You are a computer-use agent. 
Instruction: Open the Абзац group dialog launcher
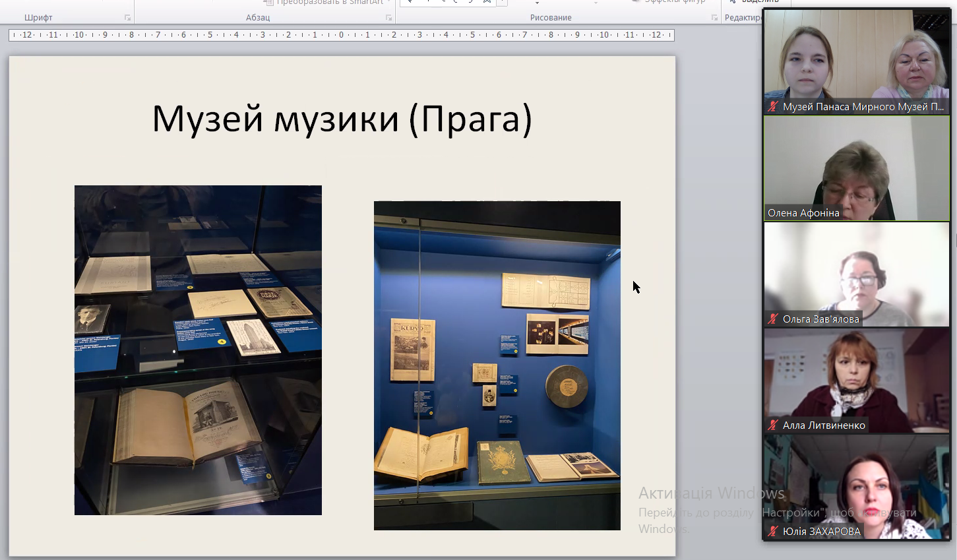(388, 18)
